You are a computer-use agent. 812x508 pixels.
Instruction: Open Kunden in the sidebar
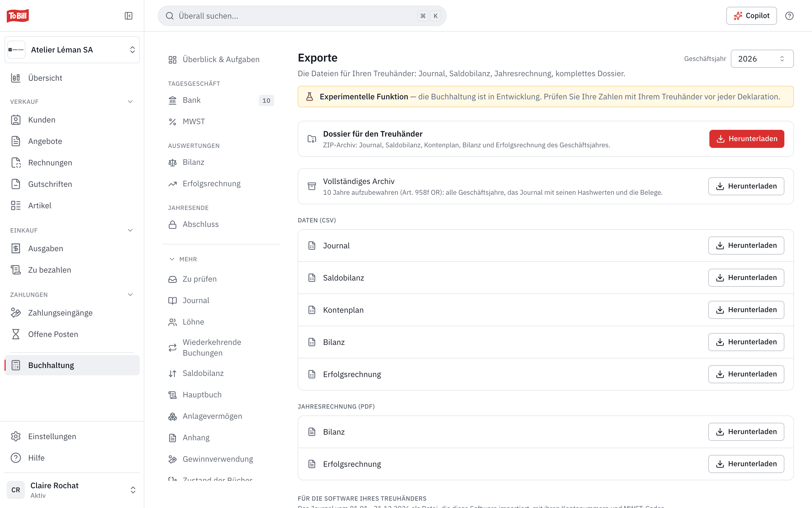[72, 120]
